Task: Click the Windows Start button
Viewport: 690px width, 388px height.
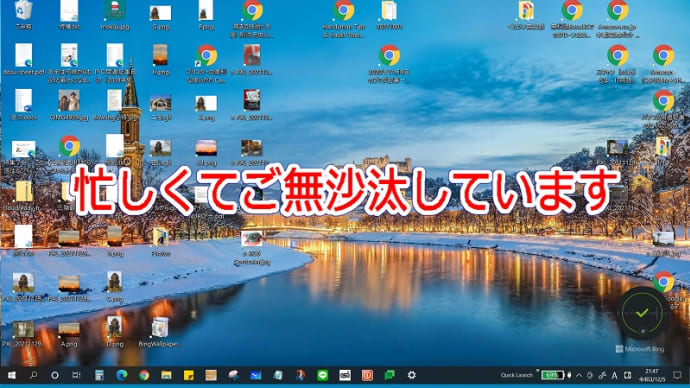Action: (x=12, y=375)
